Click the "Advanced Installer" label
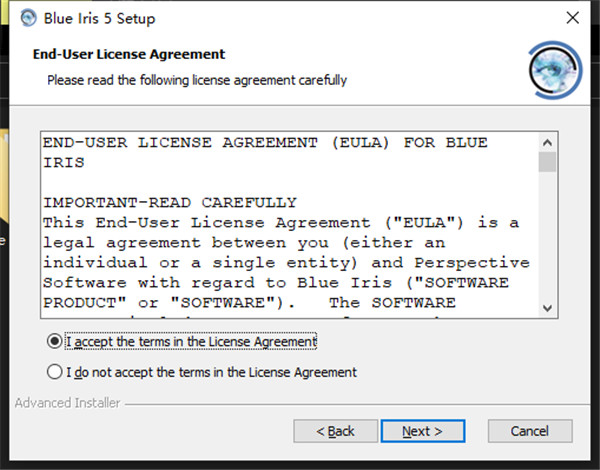Screen dimensions: 600x470 click(x=67, y=403)
